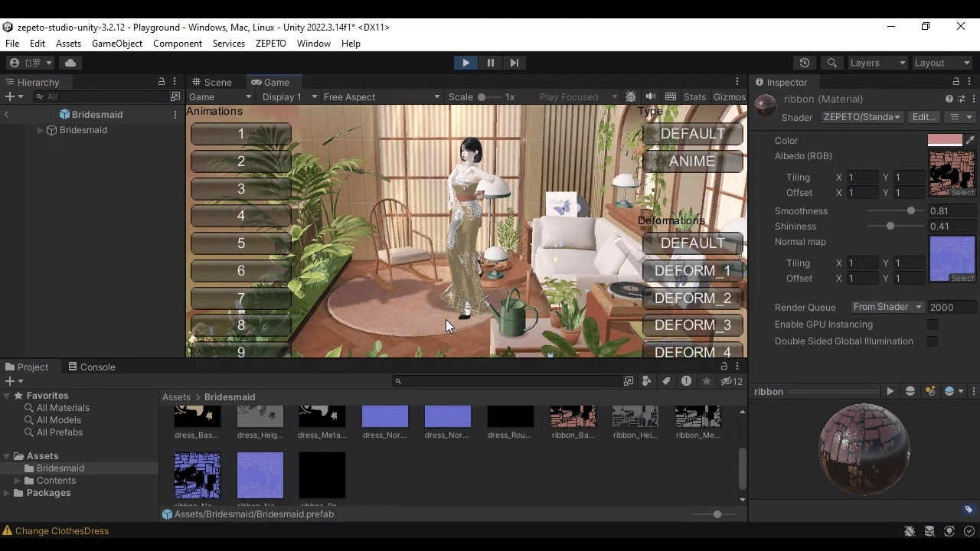
Task: Enable GPU Instancing checkbox
Action: pos(933,324)
